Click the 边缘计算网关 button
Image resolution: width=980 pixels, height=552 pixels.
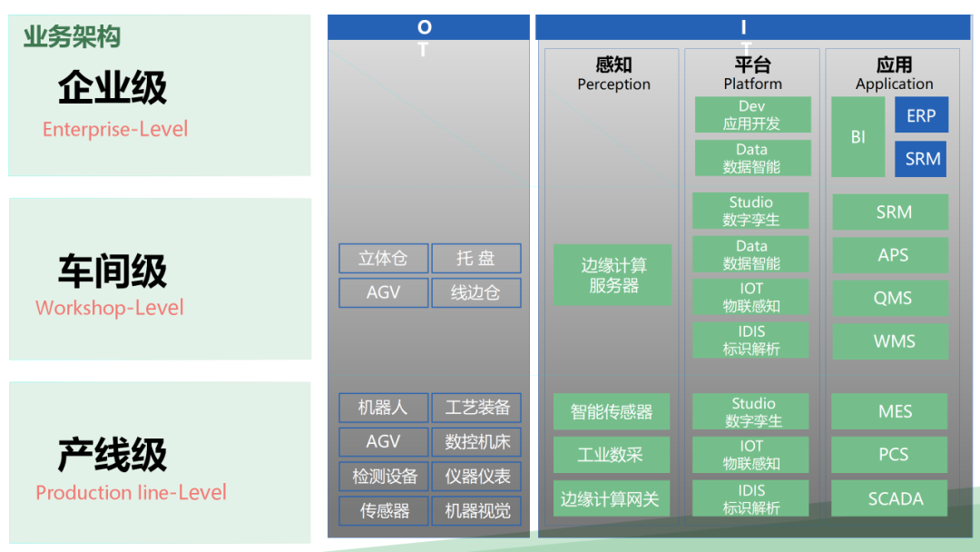coord(612,498)
